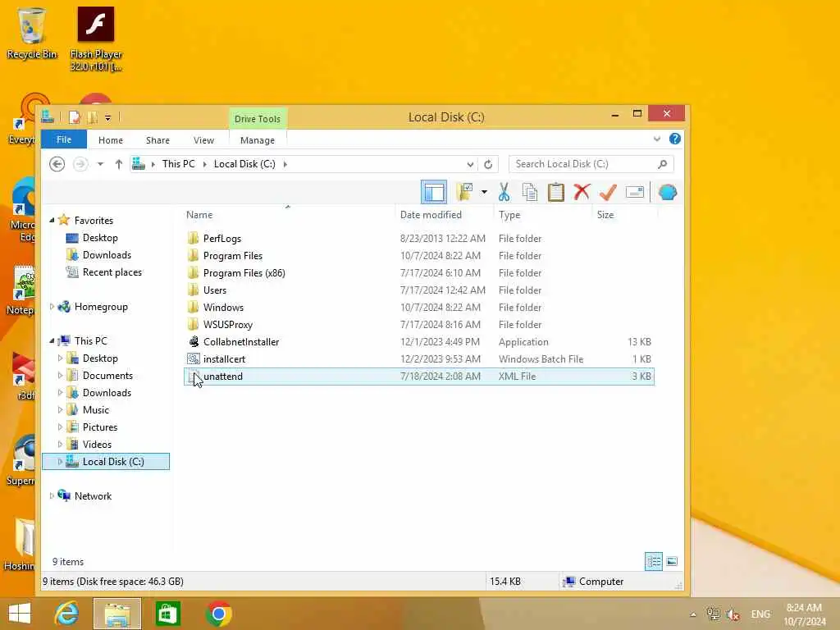This screenshot has width=840, height=630.
Task: Open the folder options toolbar icon
Action: coord(464,192)
